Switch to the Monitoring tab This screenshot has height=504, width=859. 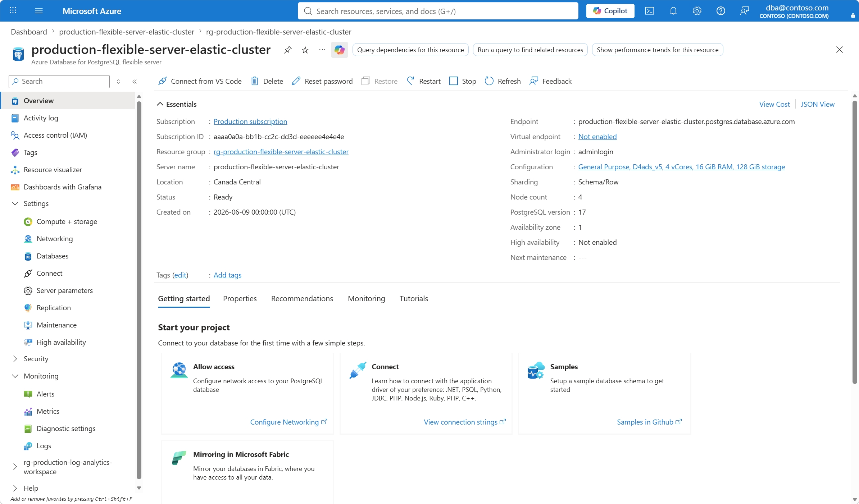(367, 299)
